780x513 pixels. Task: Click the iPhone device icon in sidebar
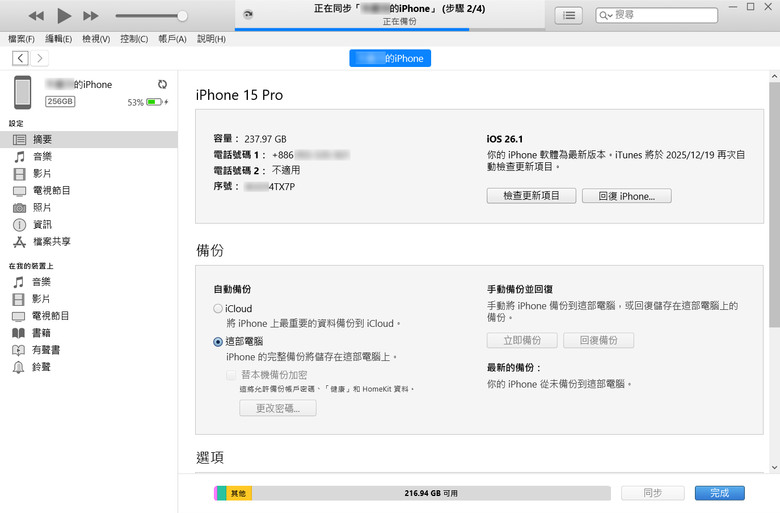[22, 92]
